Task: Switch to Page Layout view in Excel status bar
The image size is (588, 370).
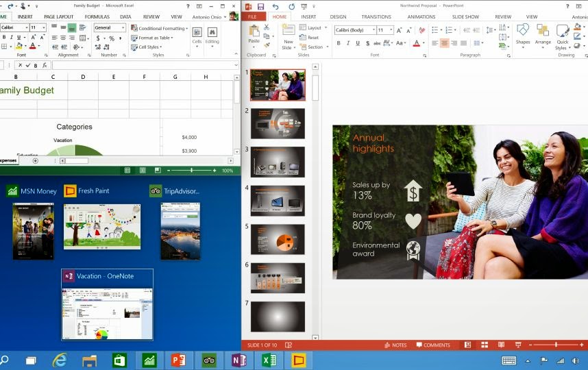Action: pos(143,171)
